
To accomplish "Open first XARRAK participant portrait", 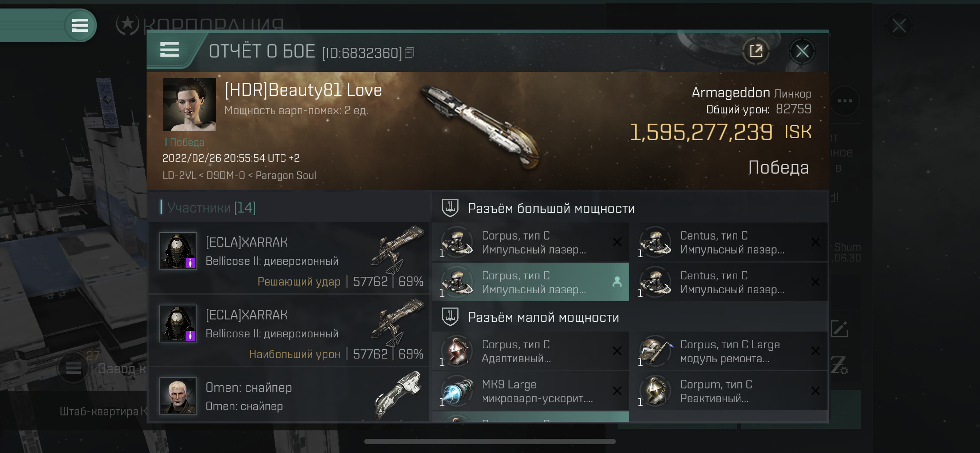I will coord(178,251).
